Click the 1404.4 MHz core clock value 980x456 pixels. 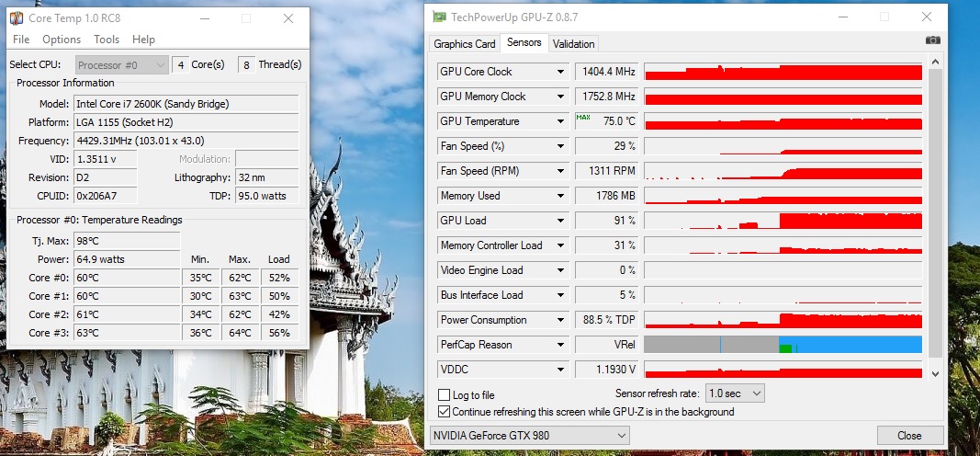pyautogui.click(x=606, y=72)
